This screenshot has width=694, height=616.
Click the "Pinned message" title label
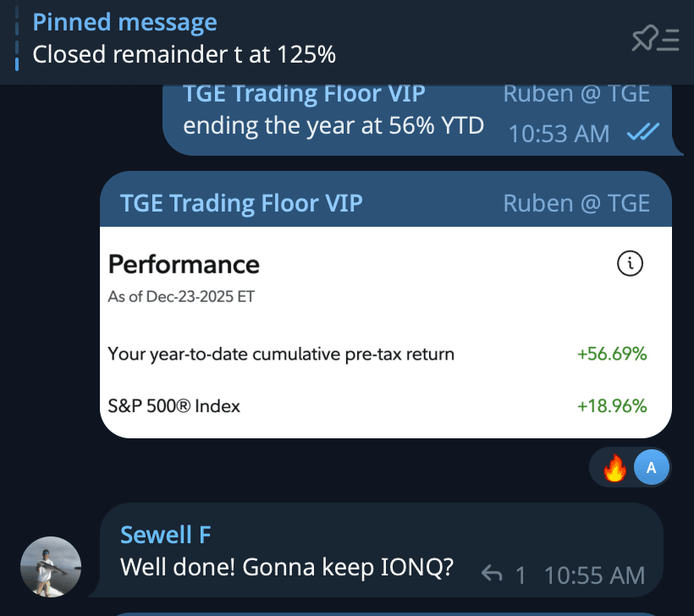point(124,23)
